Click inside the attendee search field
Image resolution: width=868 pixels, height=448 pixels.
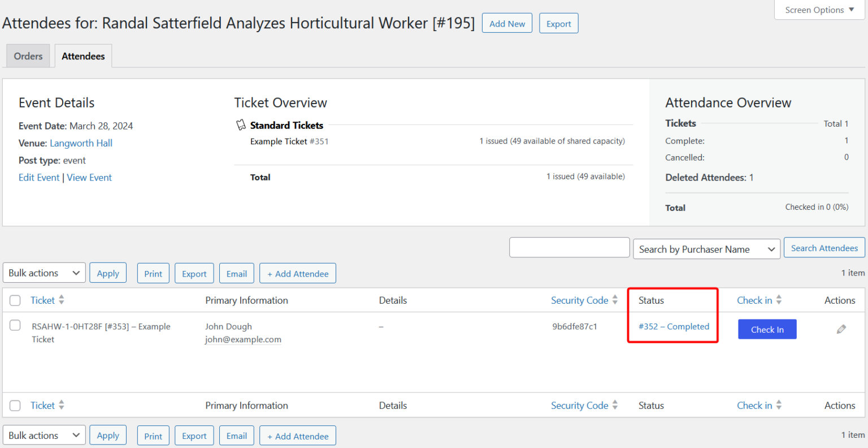(569, 247)
